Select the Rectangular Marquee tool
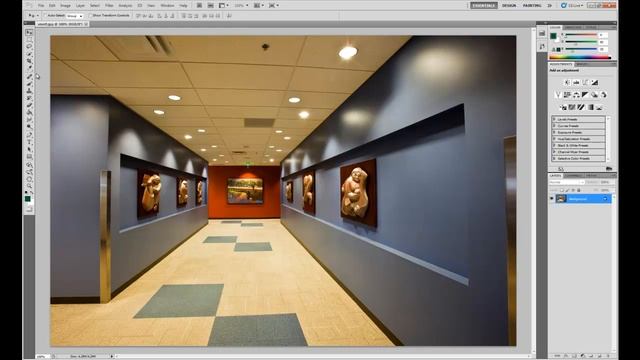Viewport: 640px width, 360px height. [29, 40]
